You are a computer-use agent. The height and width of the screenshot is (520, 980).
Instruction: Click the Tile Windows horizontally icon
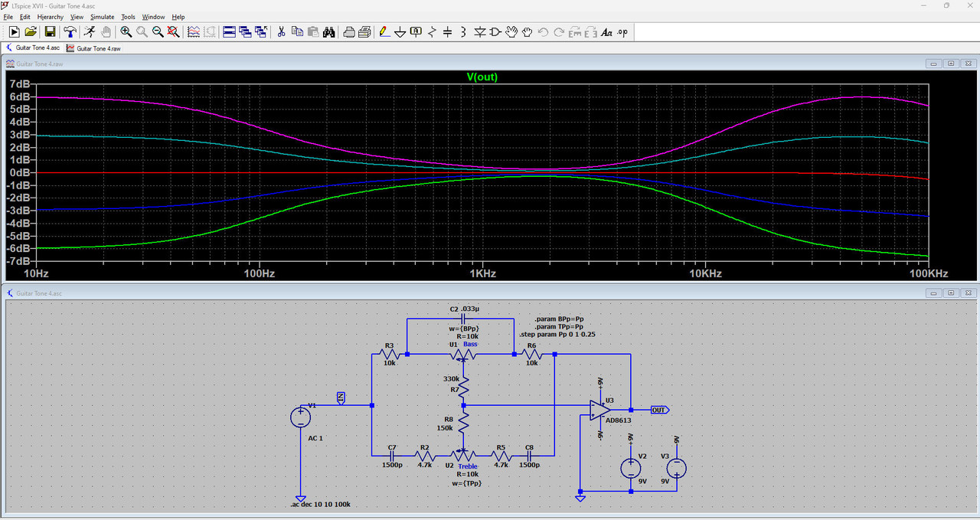click(229, 31)
